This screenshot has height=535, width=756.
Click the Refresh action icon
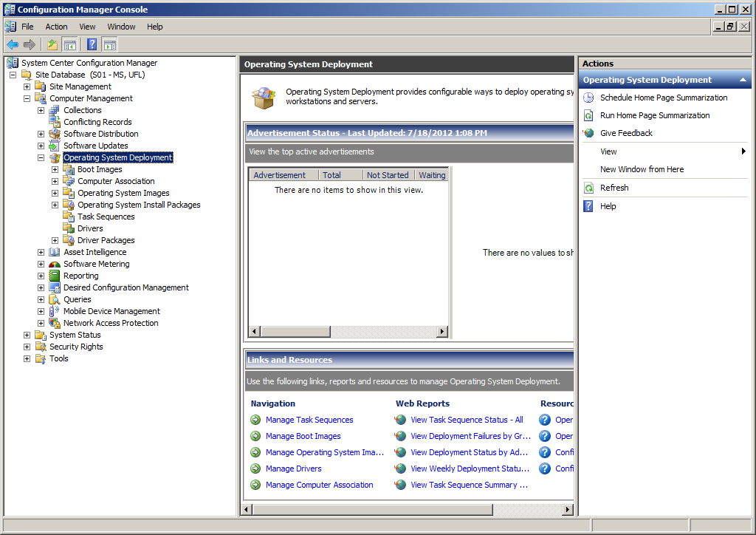(588, 188)
